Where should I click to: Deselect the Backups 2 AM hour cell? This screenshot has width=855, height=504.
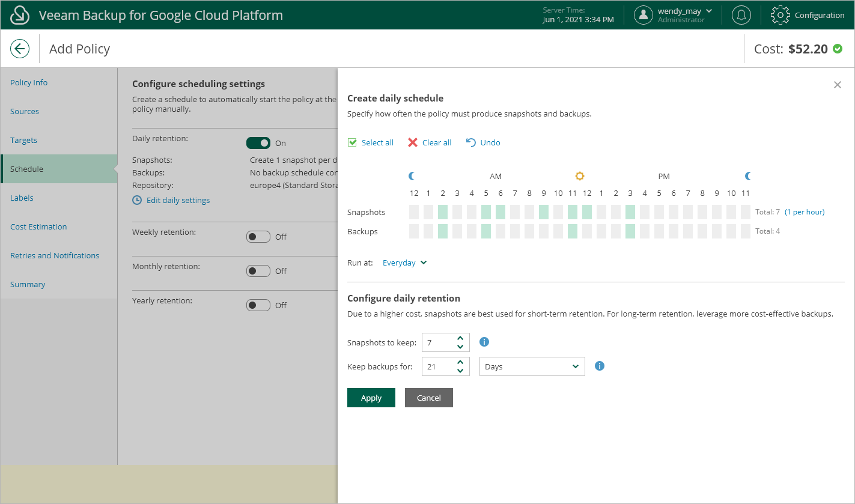(443, 231)
